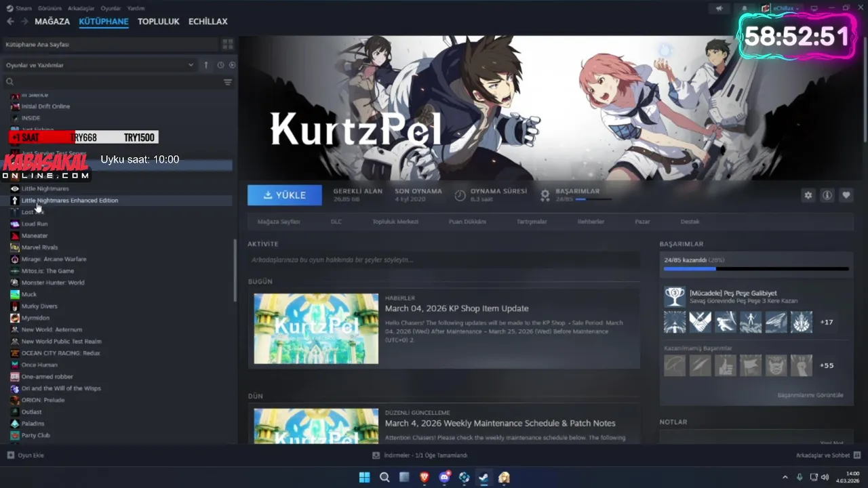Open Discord from the taskbar
This screenshot has height=488, width=868.
point(444,477)
